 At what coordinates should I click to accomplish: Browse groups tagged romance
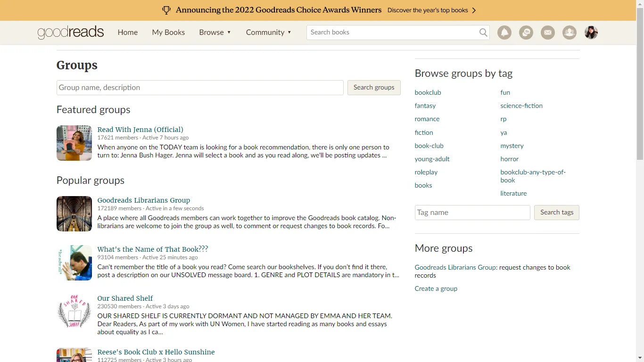tap(427, 119)
